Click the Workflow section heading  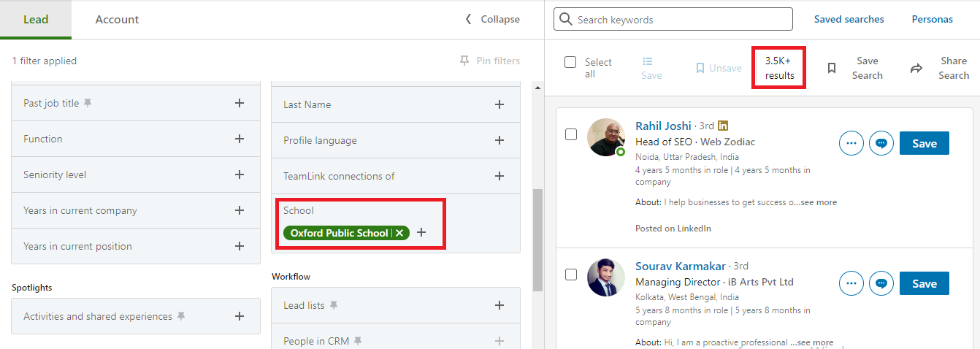coord(291,277)
